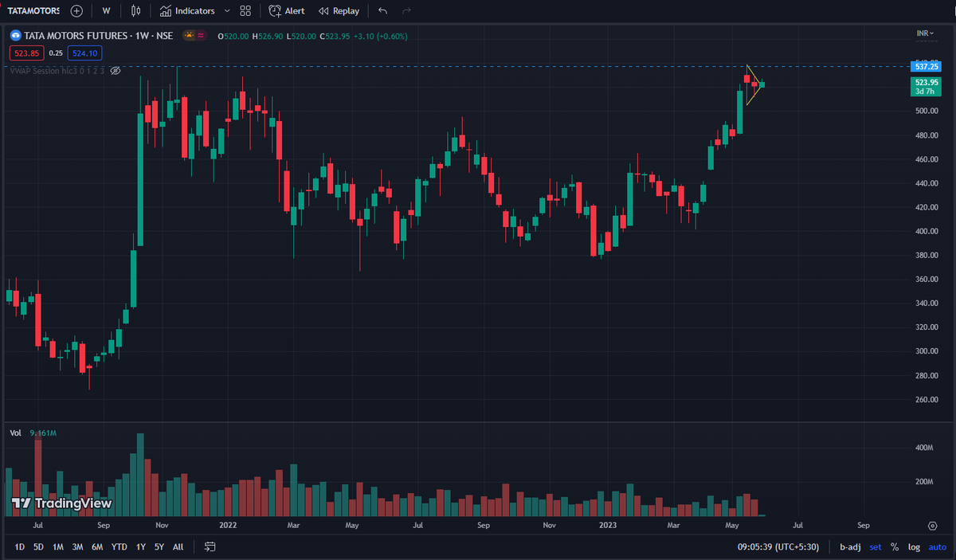956x560 pixels.
Task: Open the chart settings gear on the time axis
Action: point(932,526)
